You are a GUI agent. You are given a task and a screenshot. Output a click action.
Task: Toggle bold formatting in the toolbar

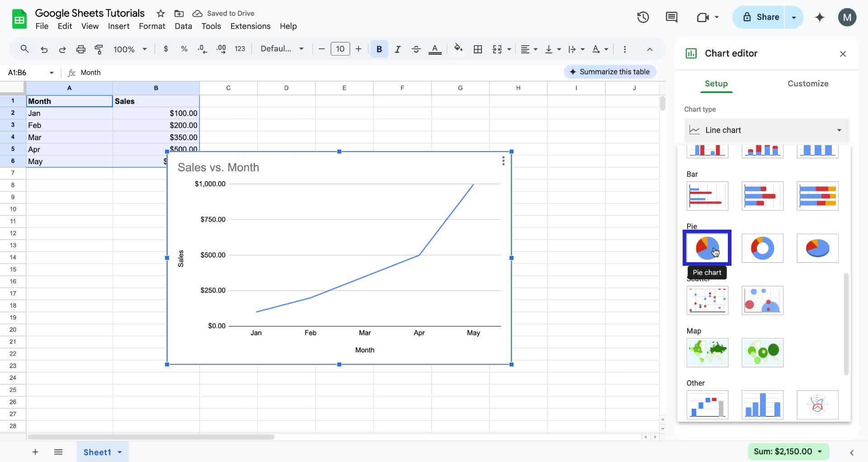[379, 49]
